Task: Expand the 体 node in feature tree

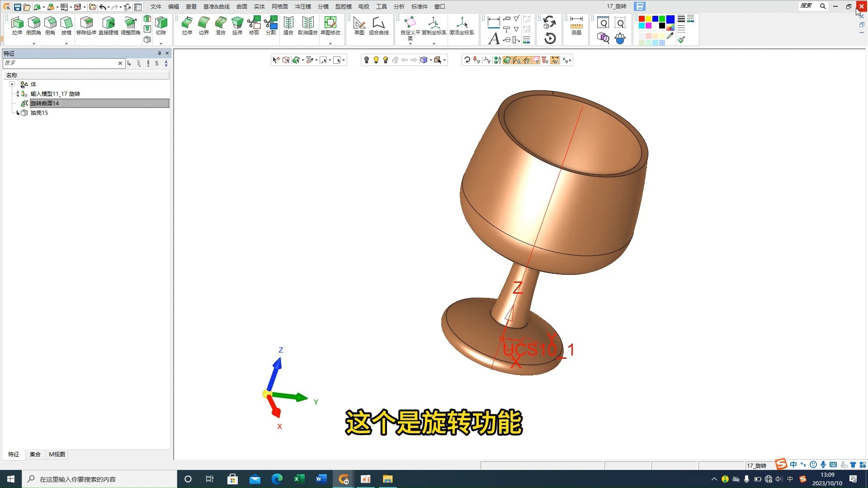Action: 12,84
